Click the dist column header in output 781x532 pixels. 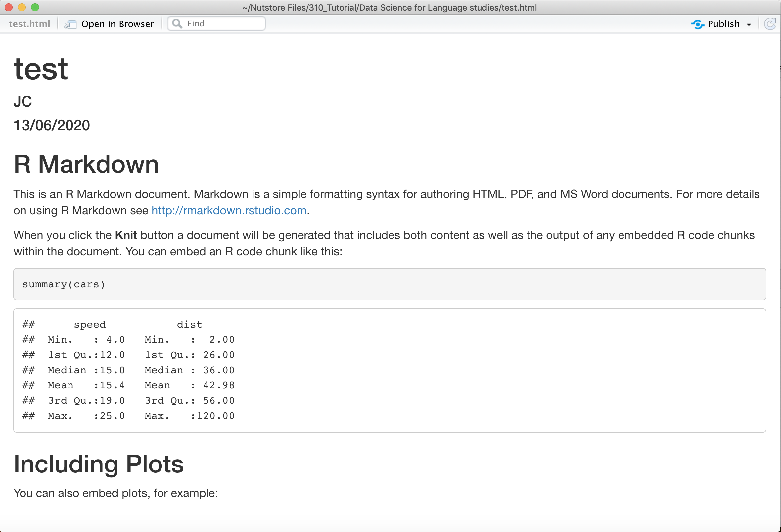tap(190, 325)
